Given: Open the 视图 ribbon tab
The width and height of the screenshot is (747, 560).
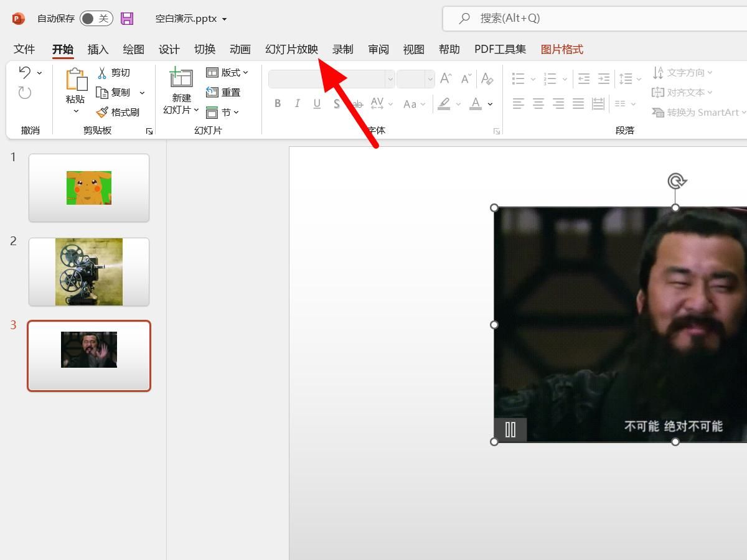Looking at the screenshot, I should pos(413,49).
